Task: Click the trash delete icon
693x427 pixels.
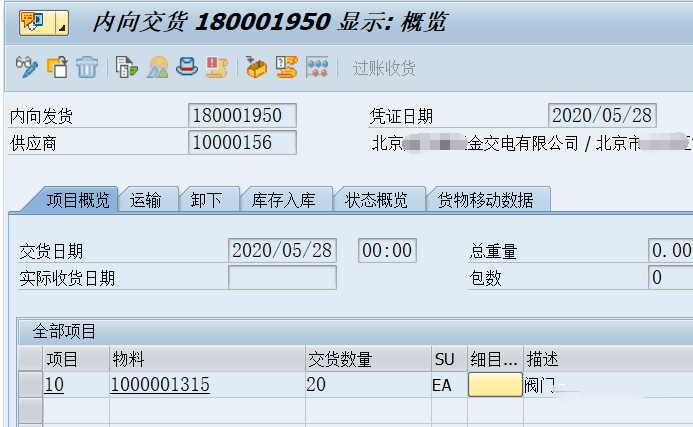Action: pyautogui.click(x=87, y=68)
